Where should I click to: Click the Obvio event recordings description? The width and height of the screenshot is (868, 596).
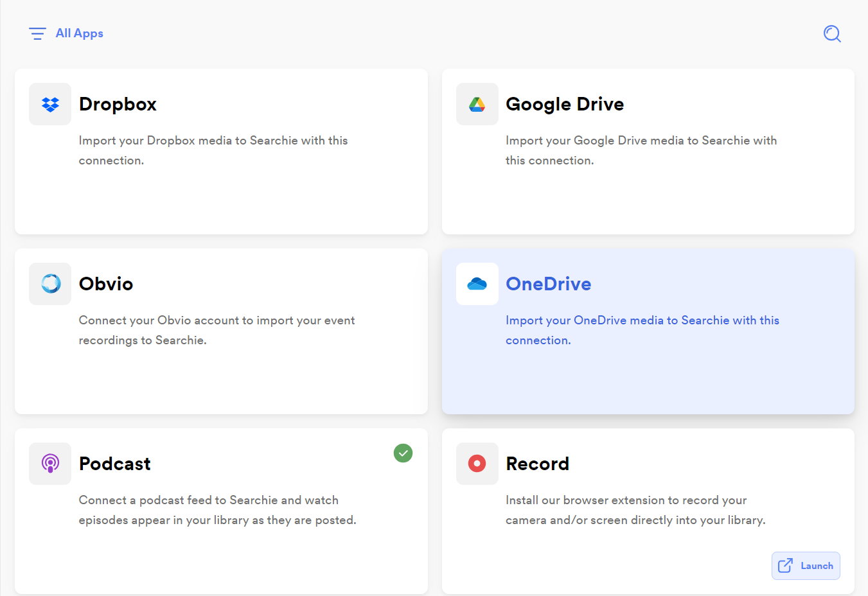point(217,330)
